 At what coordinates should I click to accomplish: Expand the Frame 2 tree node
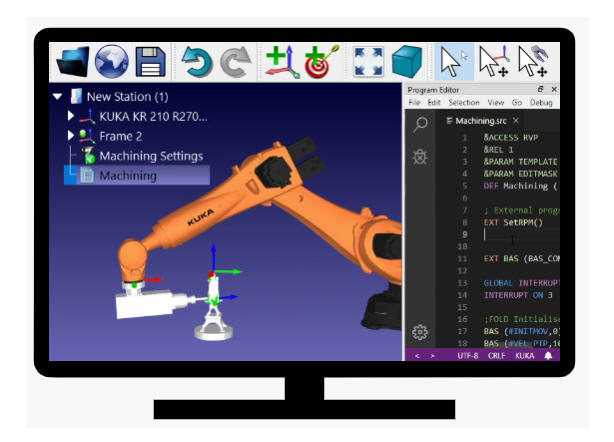pyautogui.click(x=71, y=136)
